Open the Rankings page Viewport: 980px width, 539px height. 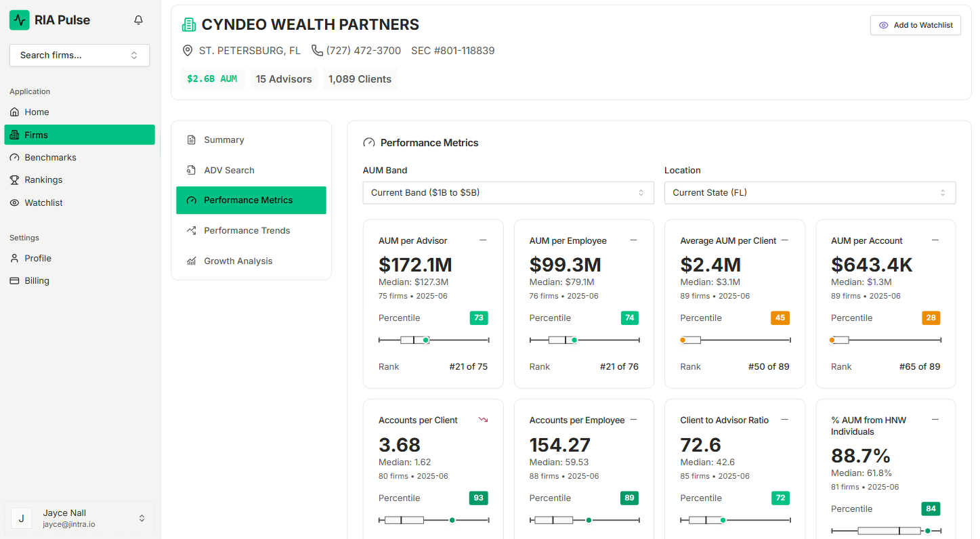click(43, 180)
